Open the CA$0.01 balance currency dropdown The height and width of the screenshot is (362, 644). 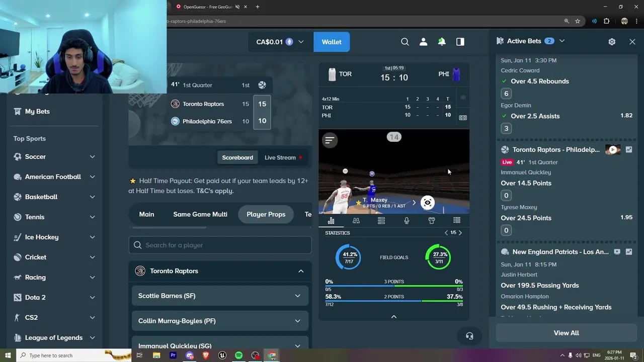point(280,42)
